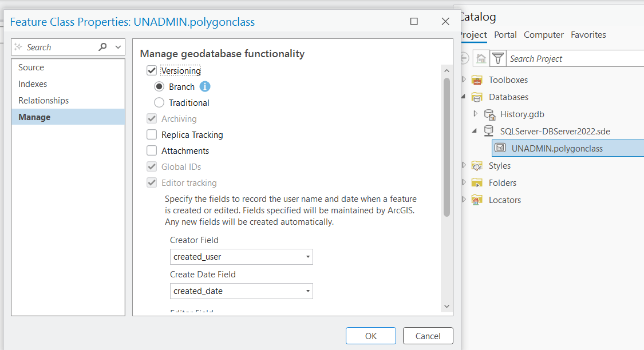Enable Replica Tracking

152,134
